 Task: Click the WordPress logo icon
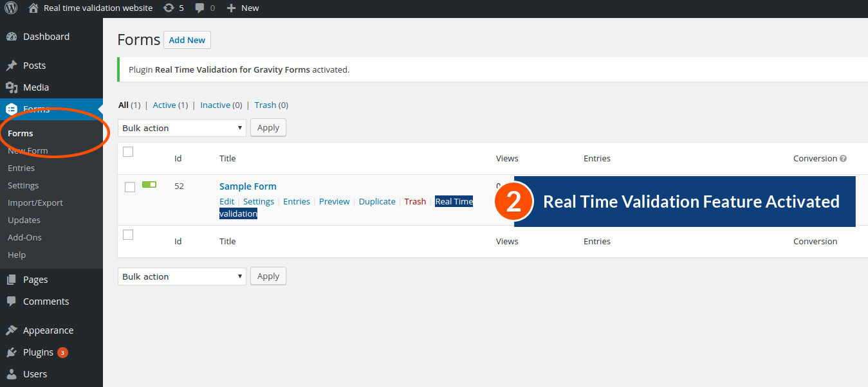[12, 8]
